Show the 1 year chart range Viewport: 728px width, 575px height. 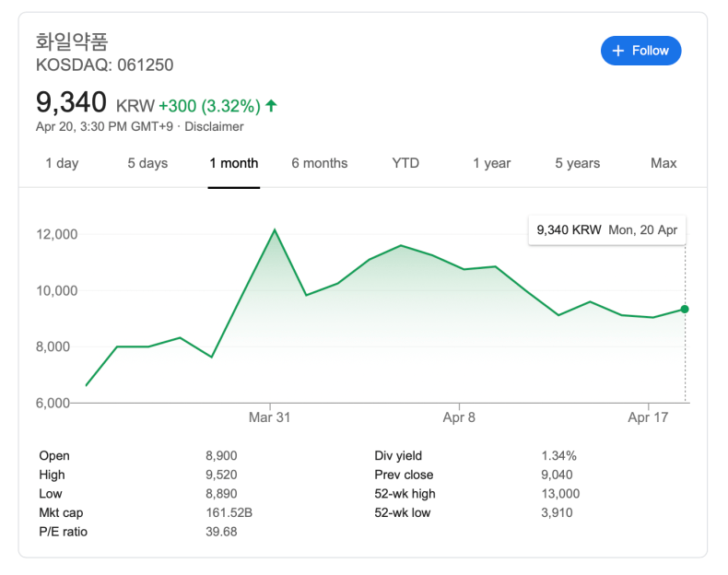[x=492, y=163]
